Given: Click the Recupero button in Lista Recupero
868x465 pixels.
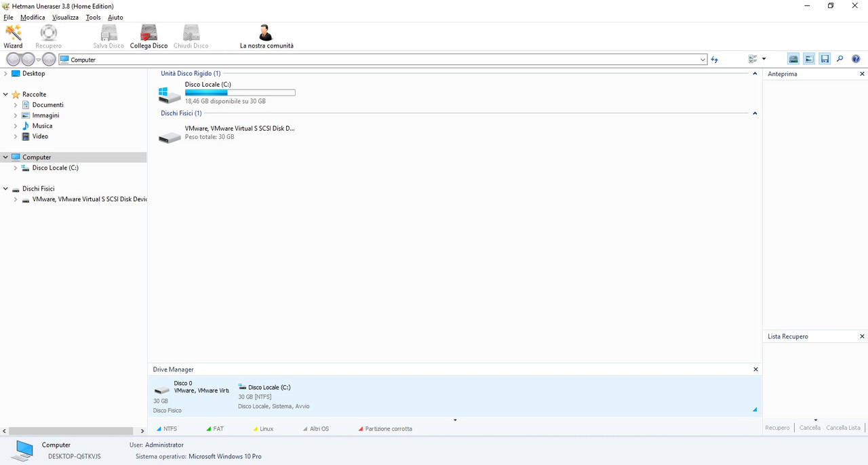Looking at the screenshot, I should tap(777, 428).
